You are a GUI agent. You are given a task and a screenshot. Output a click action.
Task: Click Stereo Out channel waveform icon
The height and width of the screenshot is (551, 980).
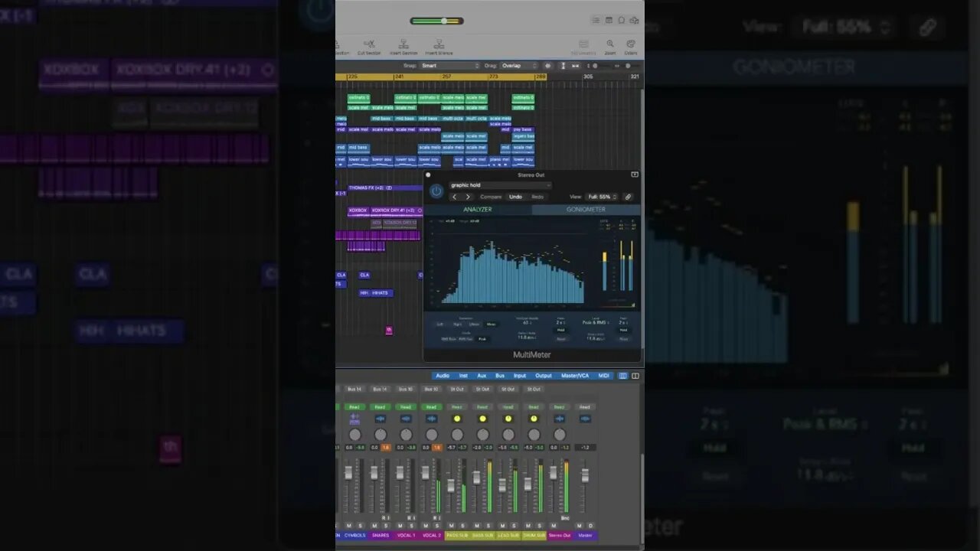click(560, 419)
